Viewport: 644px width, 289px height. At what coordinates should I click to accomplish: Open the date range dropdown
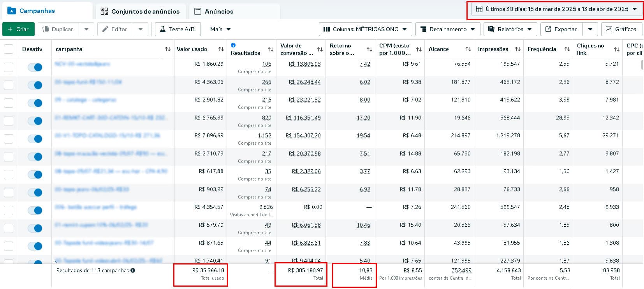(557, 9)
